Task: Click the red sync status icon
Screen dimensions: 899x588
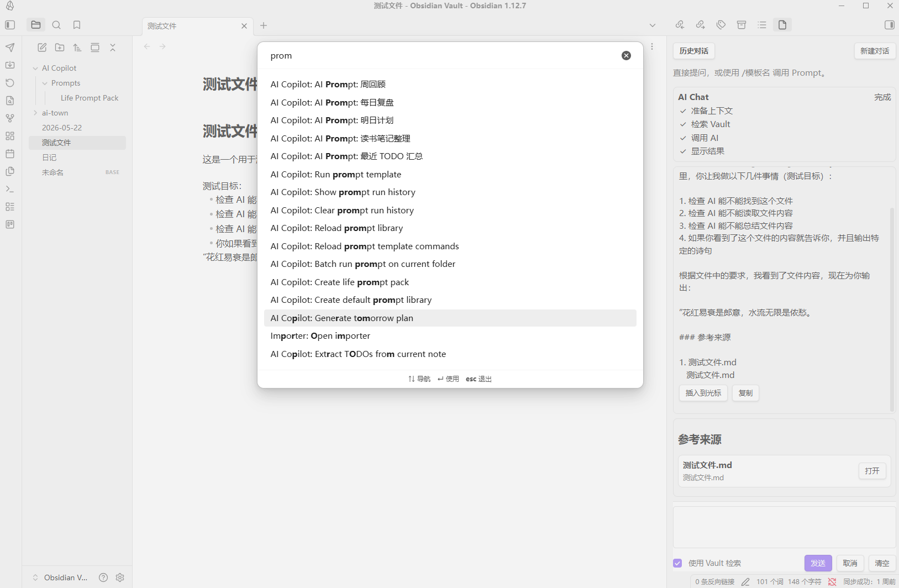Action: tap(832, 581)
